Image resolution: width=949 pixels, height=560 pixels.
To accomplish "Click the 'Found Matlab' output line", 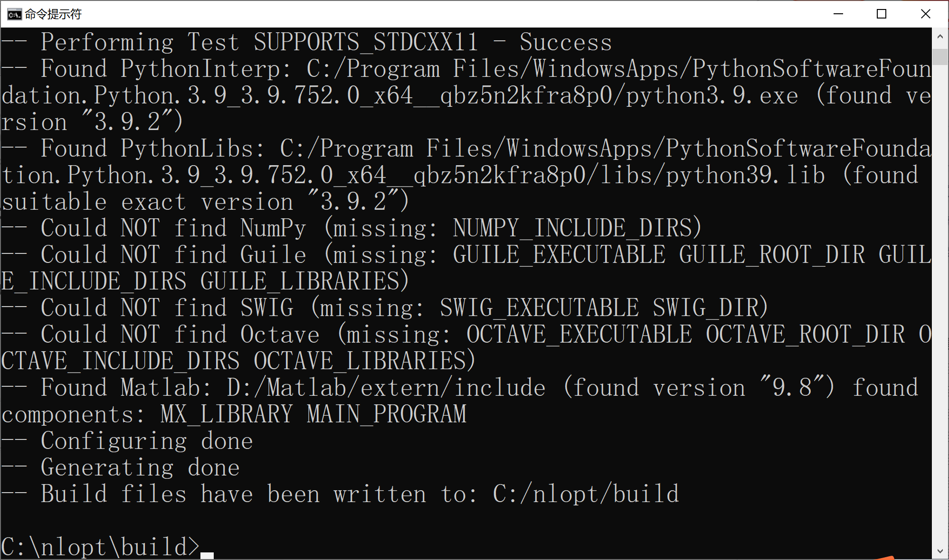I will point(285,387).
